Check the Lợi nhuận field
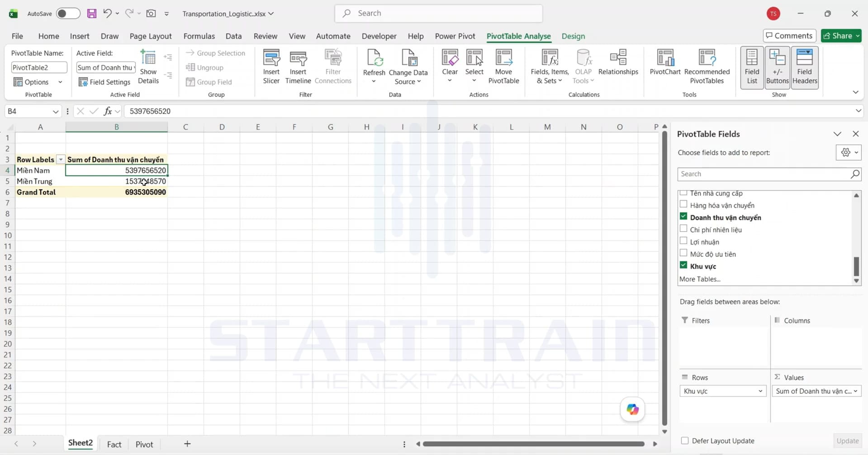The width and height of the screenshot is (868, 455). [x=683, y=241]
